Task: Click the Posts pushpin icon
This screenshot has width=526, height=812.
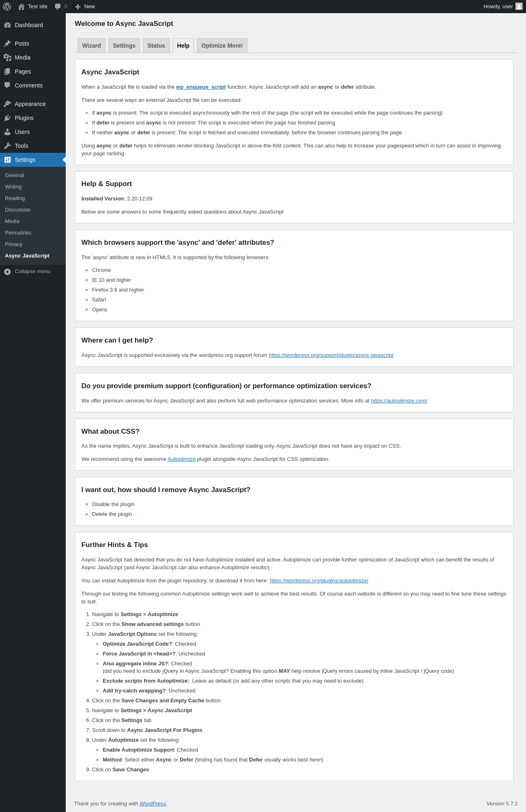Action: click(7, 44)
